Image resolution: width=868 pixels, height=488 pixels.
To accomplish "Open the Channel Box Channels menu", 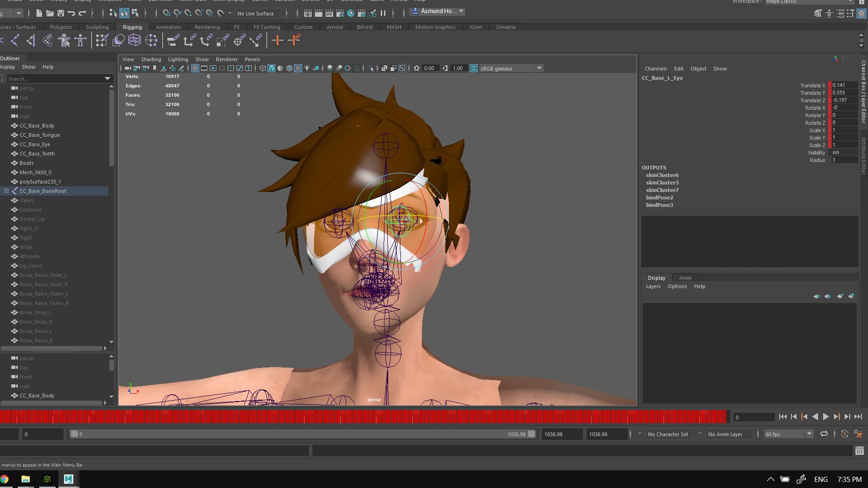I will [x=656, y=69].
